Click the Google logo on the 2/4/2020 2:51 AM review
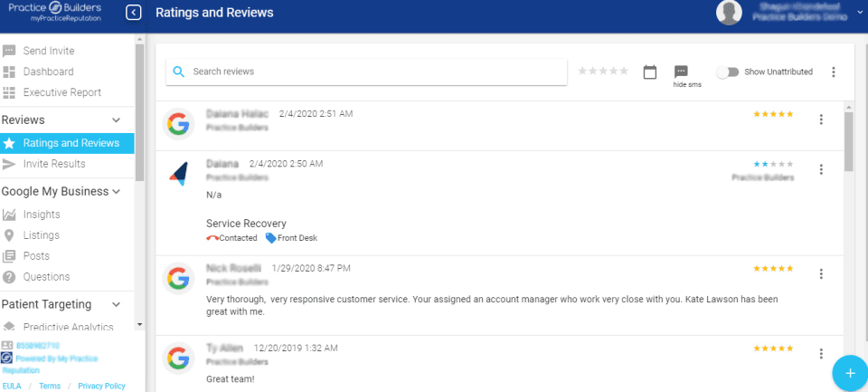 point(178,124)
